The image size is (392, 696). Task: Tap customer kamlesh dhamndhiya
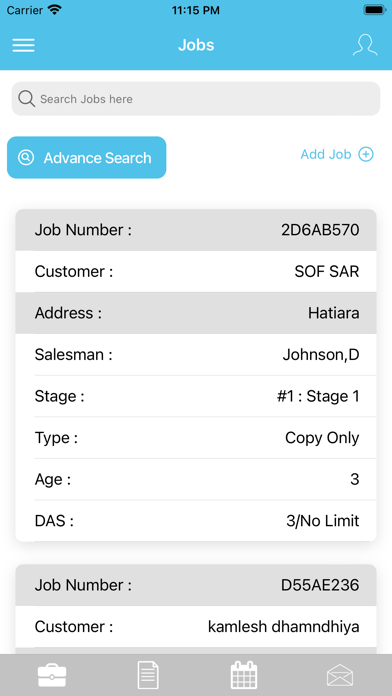284,627
